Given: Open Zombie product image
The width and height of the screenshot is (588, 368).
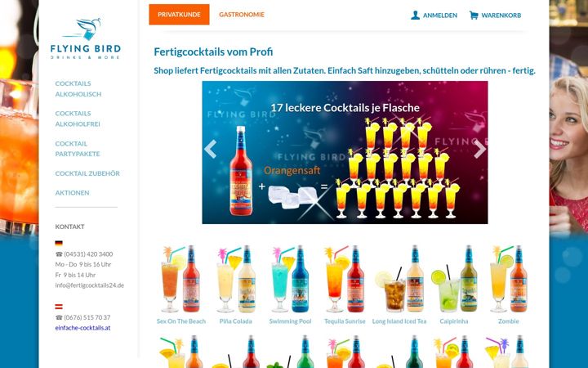Looking at the screenshot, I should point(509,279).
